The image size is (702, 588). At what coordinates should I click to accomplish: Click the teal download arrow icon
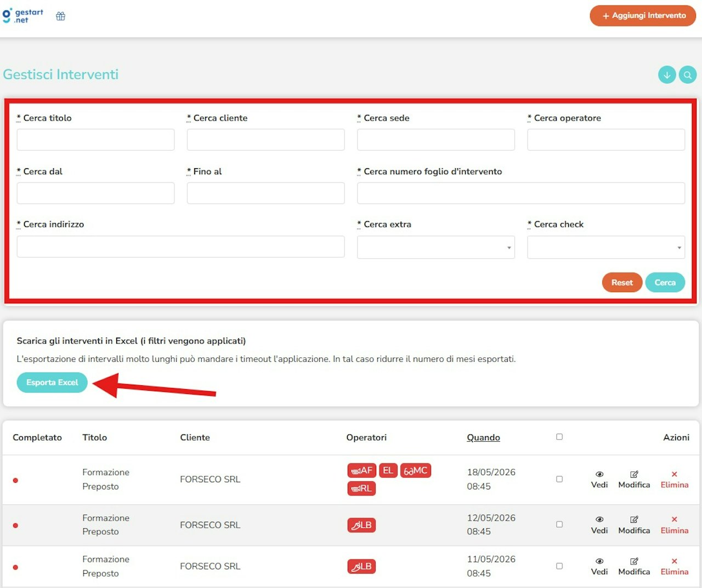pos(667,75)
